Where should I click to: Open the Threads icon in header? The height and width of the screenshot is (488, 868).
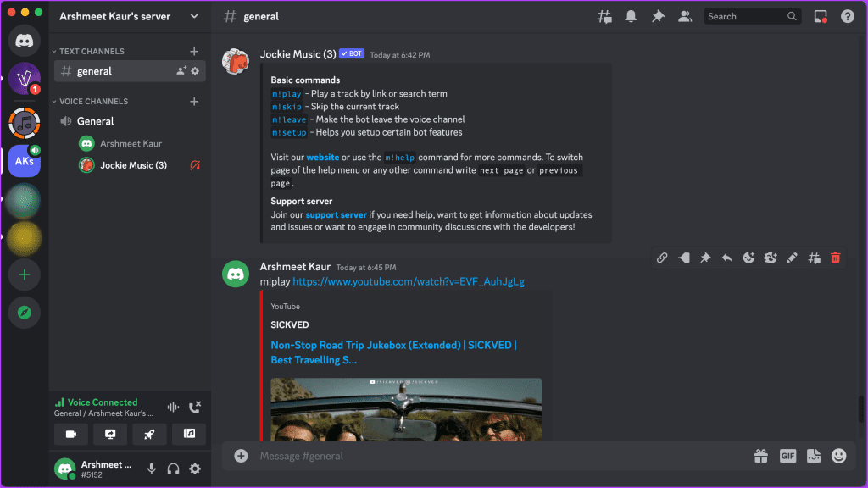(604, 17)
